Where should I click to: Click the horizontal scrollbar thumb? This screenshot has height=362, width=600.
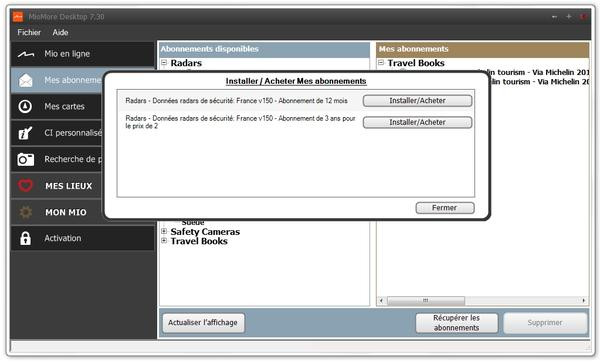[426, 300]
